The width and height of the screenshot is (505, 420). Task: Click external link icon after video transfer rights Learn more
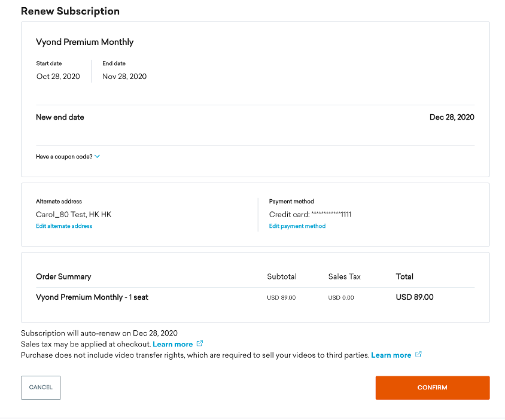click(418, 355)
